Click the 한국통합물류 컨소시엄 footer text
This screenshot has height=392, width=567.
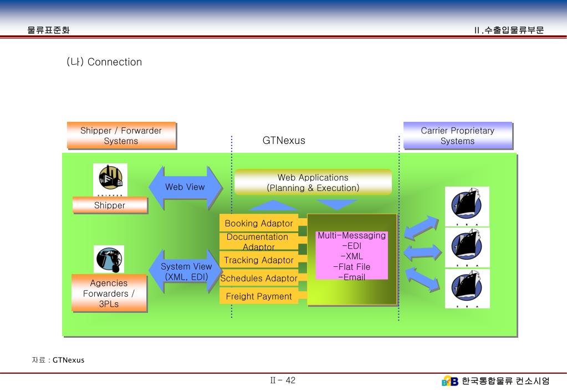pyautogui.click(x=506, y=381)
